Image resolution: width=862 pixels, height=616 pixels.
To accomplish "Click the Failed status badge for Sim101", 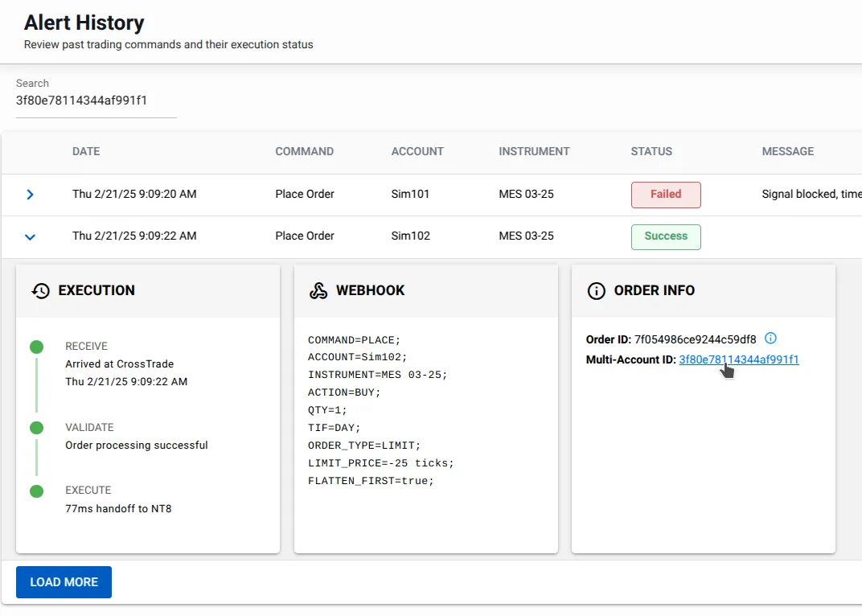I will [666, 195].
